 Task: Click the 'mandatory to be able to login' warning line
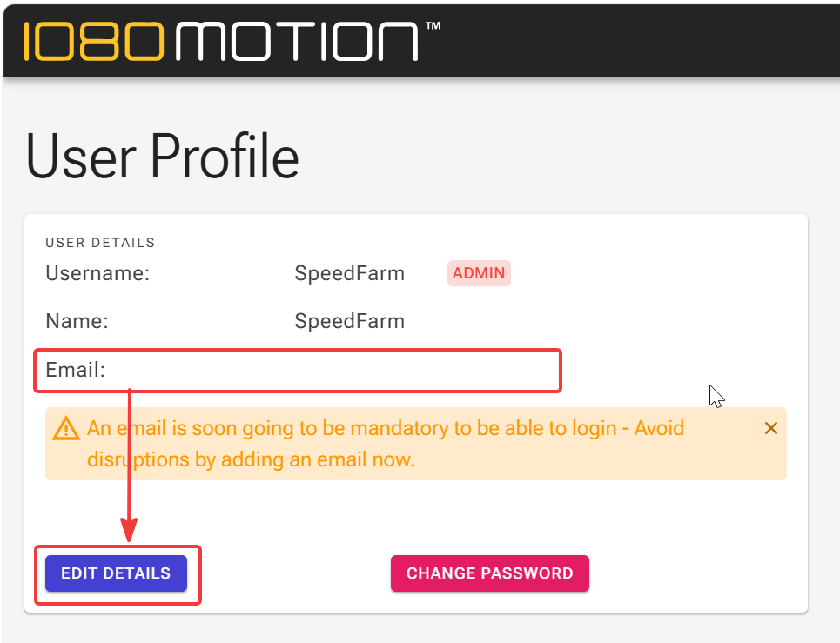[386, 428]
